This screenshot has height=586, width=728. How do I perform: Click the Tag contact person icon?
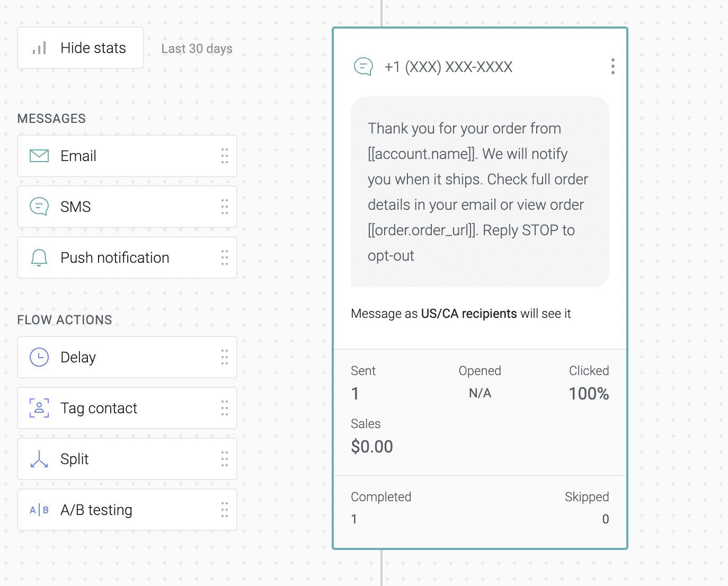pyautogui.click(x=39, y=408)
